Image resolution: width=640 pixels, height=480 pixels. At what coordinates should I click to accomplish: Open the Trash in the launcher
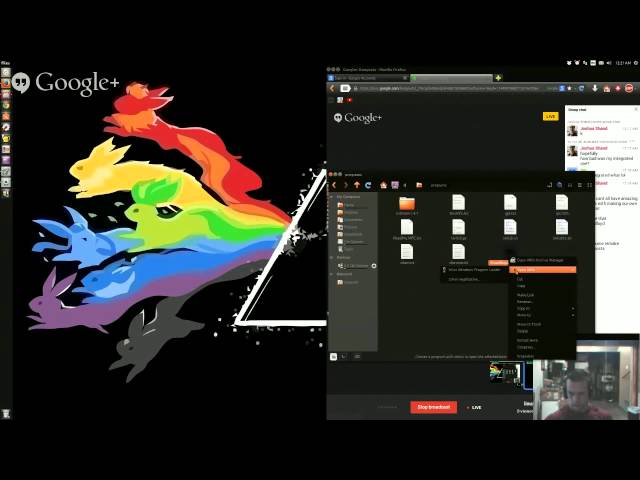point(6,413)
